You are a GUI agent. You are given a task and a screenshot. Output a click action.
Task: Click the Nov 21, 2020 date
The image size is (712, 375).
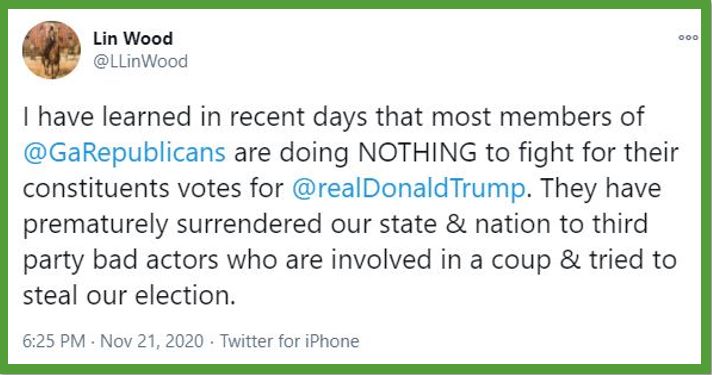152,341
